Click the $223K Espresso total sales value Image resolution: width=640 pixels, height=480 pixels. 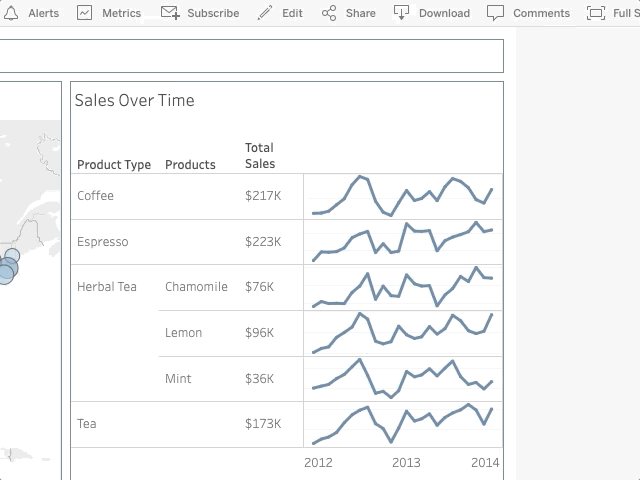tap(263, 242)
